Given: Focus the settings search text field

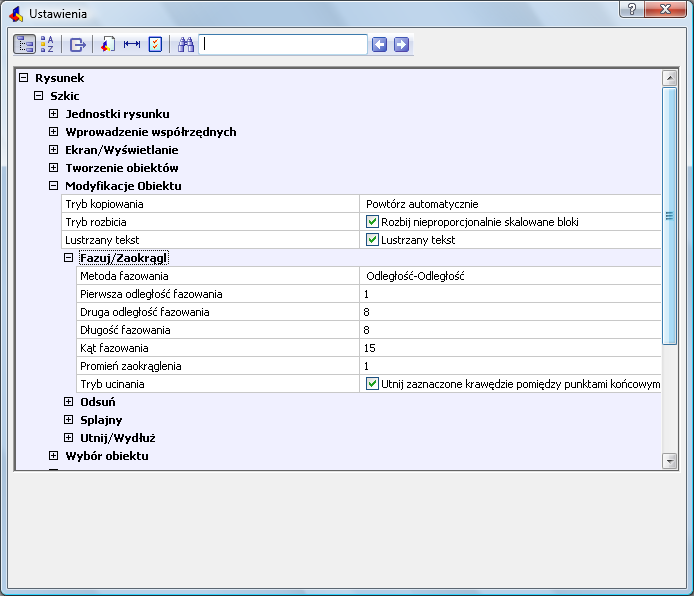Looking at the screenshot, I should pyautogui.click(x=283, y=44).
